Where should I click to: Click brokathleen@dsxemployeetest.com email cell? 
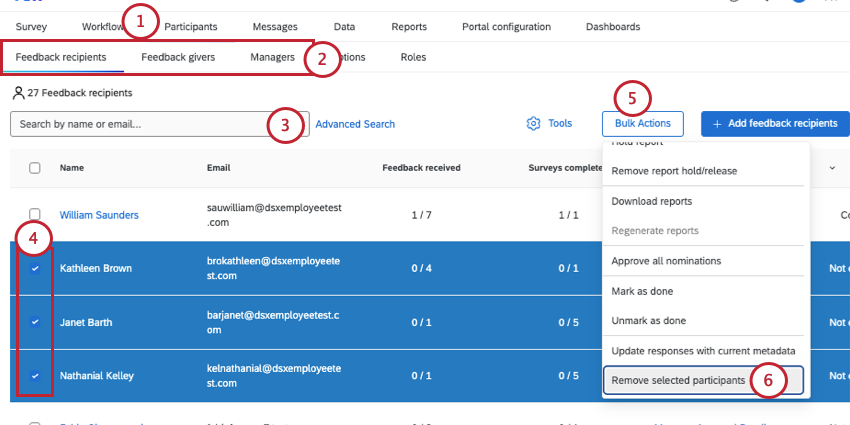coord(274,268)
